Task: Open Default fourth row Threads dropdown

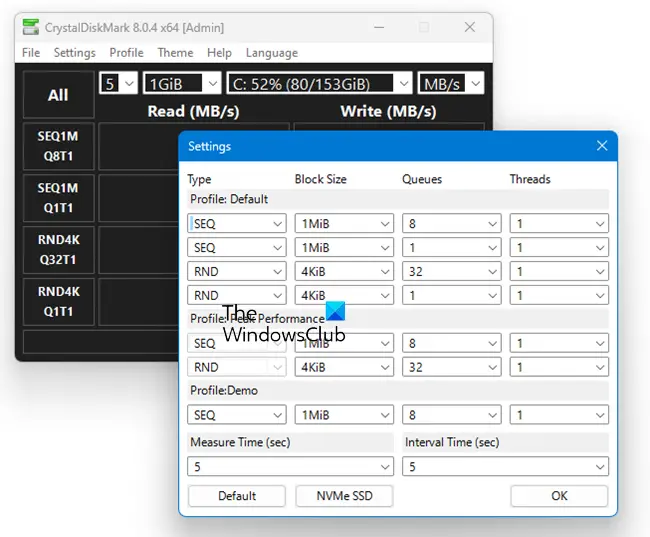Action: pos(559,295)
